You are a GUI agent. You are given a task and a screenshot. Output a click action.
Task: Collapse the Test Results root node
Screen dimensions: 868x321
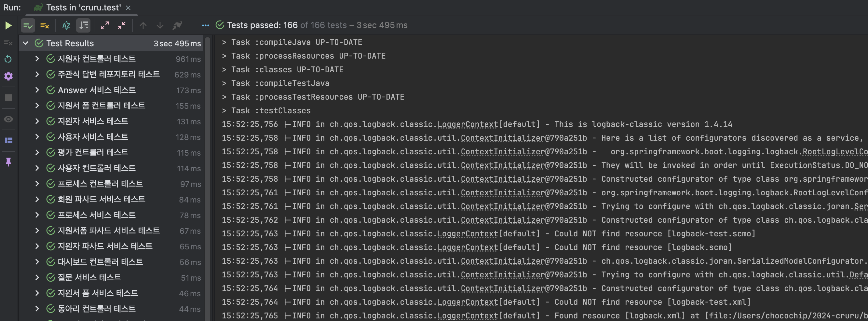(x=25, y=43)
